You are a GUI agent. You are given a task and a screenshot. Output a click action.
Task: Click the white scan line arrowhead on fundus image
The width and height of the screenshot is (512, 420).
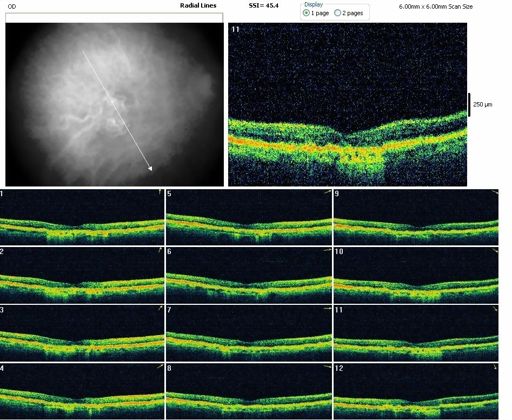pyautogui.click(x=150, y=168)
